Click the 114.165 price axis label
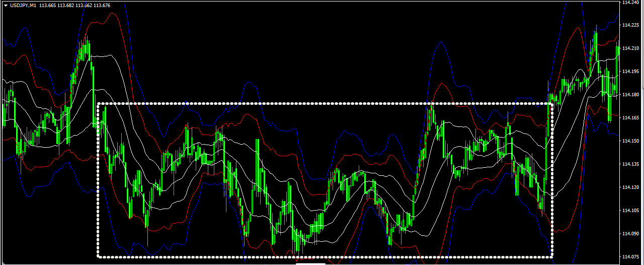This screenshot has height=265, width=644. click(630, 118)
